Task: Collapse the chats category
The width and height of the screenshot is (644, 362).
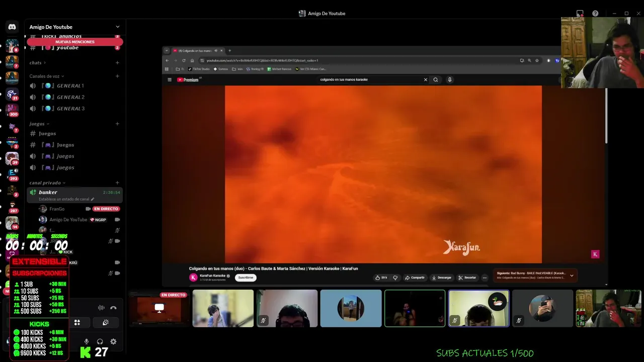Action: pos(38,63)
